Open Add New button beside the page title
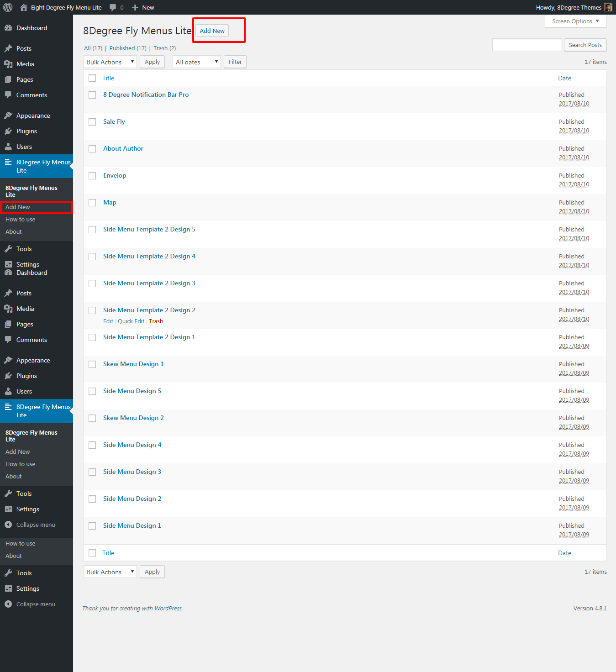The height and width of the screenshot is (672, 616). [212, 31]
